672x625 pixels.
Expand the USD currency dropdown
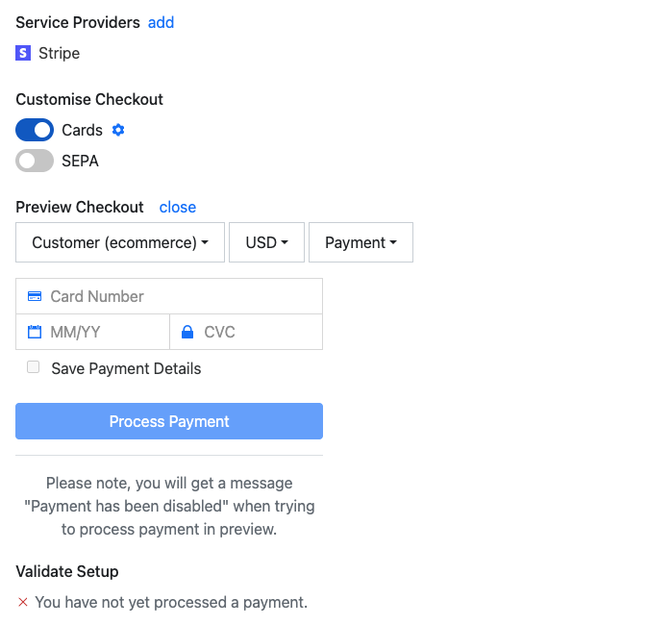(266, 242)
